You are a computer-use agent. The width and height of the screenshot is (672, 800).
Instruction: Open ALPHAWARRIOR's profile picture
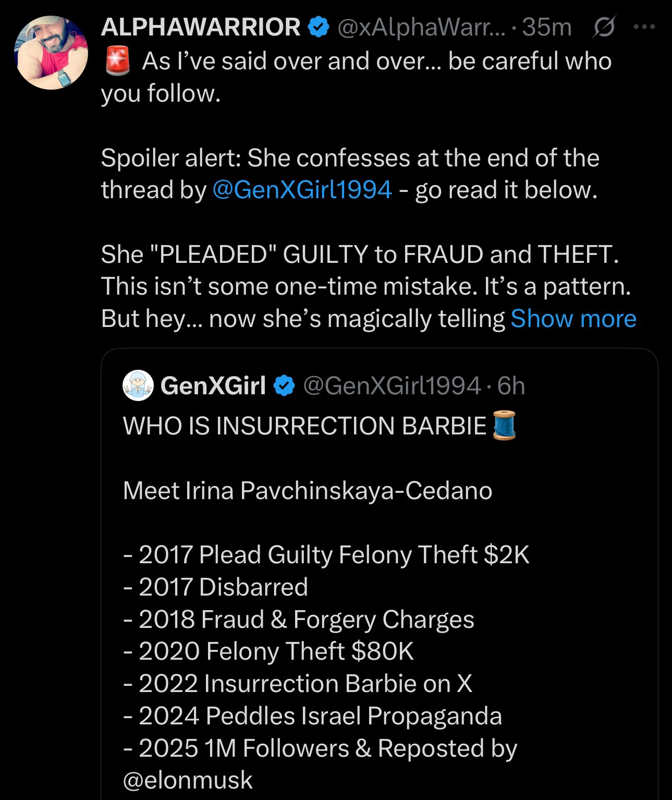[51, 53]
